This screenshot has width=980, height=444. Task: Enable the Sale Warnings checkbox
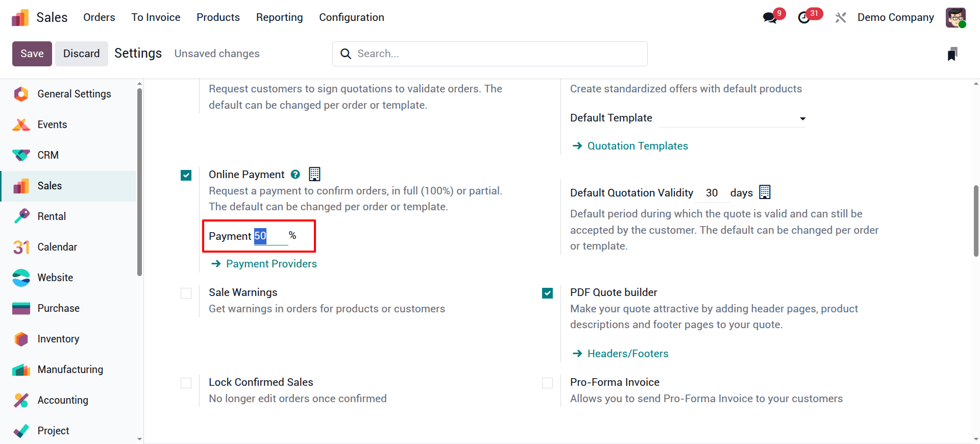click(x=186, y=293)
